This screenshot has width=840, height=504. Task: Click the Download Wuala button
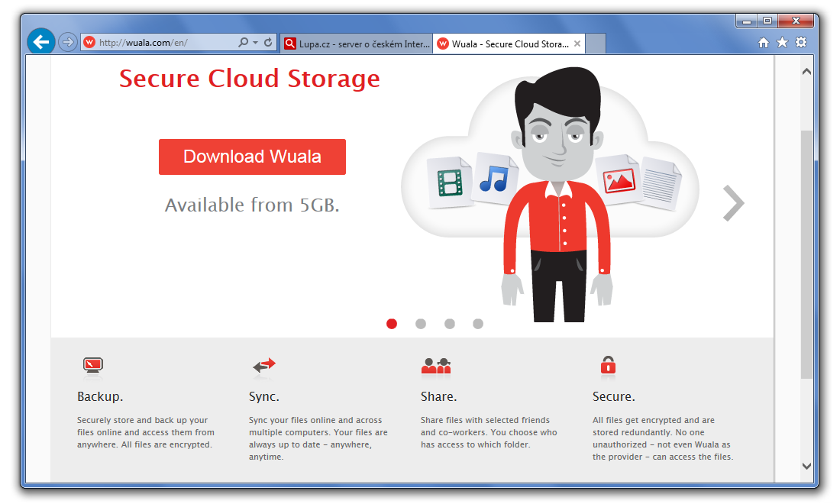point(252,157)
